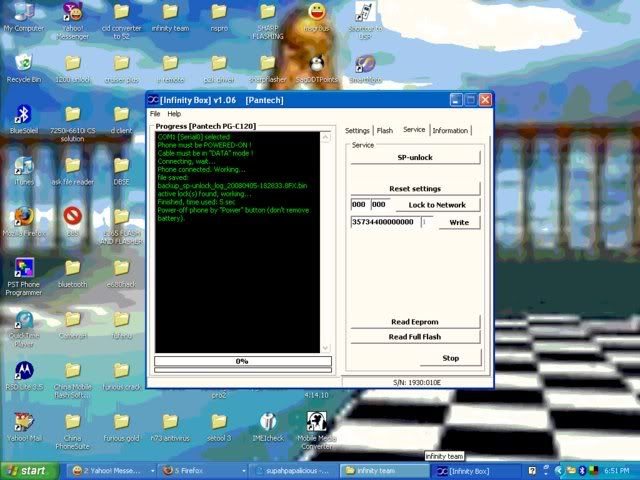Click Write button next to IMEI field
The width and height of the screenshot is (640, 480).
tap(459, 222)
